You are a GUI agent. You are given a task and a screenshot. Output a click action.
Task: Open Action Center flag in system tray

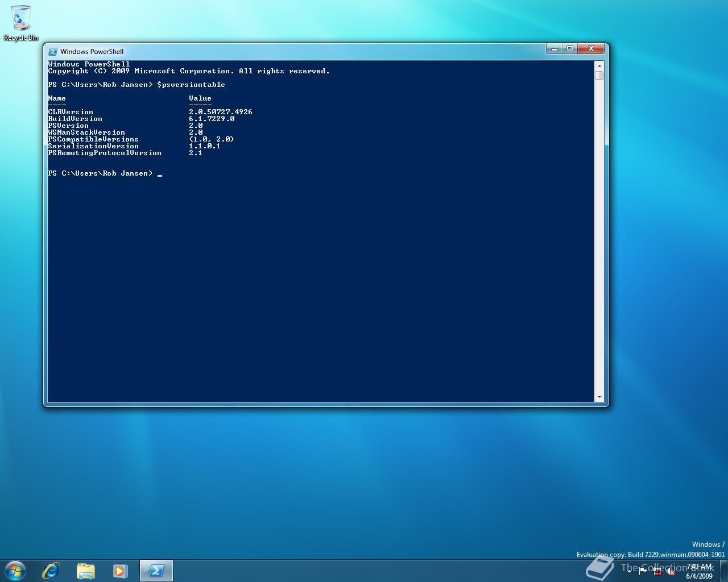[643, 571]
